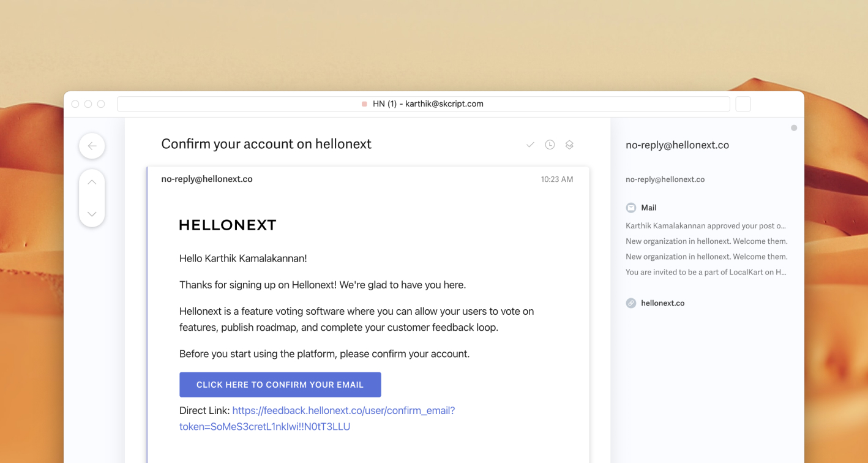
Task: Click the 10:23 AM timestamp
Action: click(557, 179)
